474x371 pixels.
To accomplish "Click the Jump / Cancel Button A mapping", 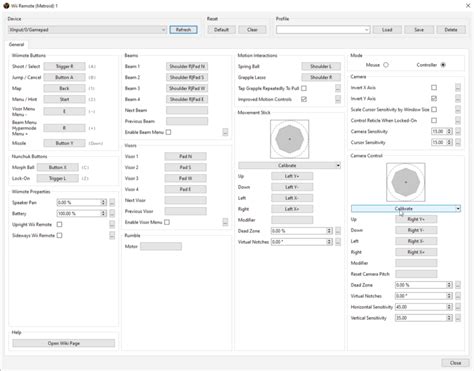I will point(64,77).
